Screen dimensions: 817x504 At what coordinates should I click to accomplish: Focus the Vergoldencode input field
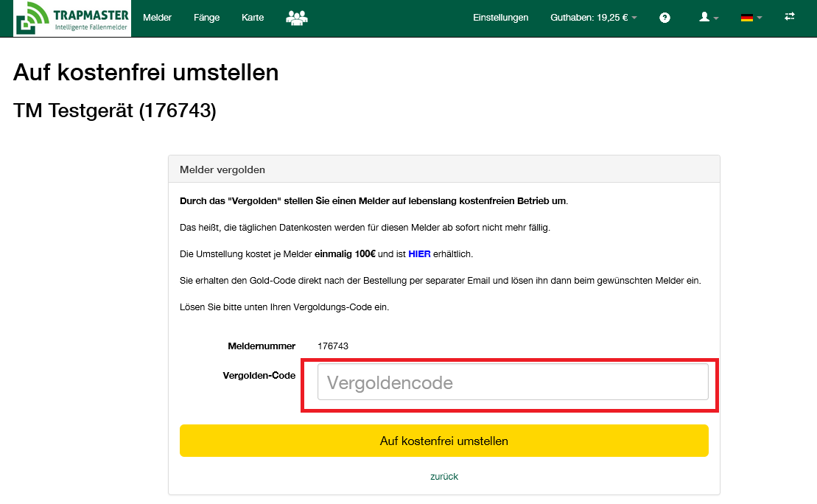coord(512,382)
